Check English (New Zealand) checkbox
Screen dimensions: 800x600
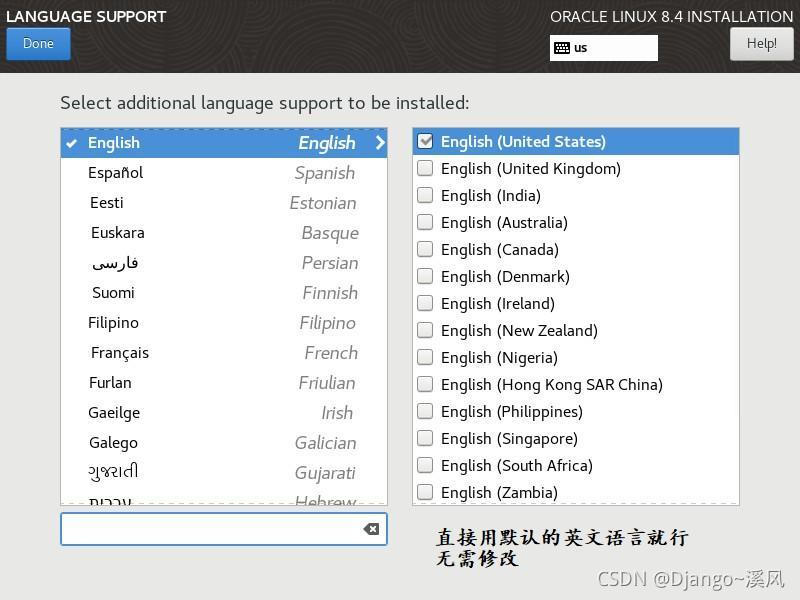coord(425,331)
